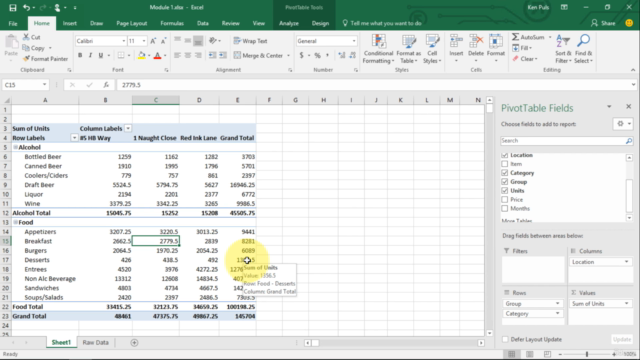Click the Insert cells icon

pos(456,41)
